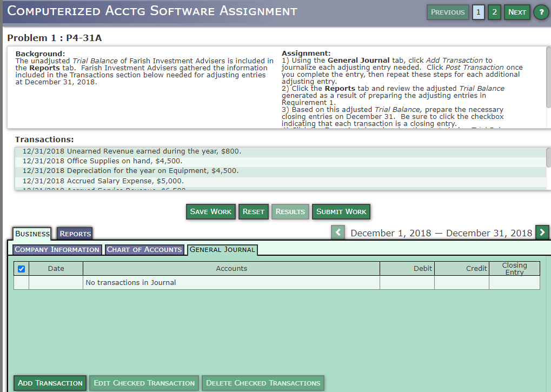Click the left date range arrow

pos(337,232)
